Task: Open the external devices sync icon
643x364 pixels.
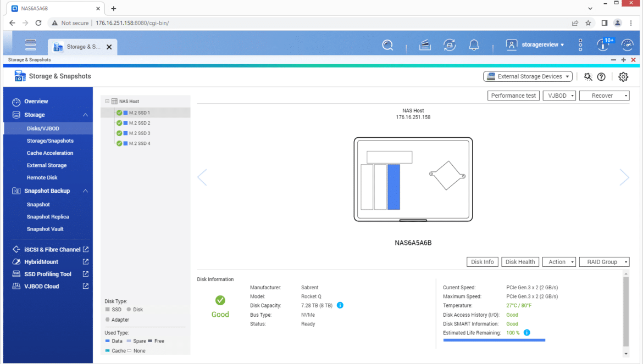Action: [x=450, y=44]
